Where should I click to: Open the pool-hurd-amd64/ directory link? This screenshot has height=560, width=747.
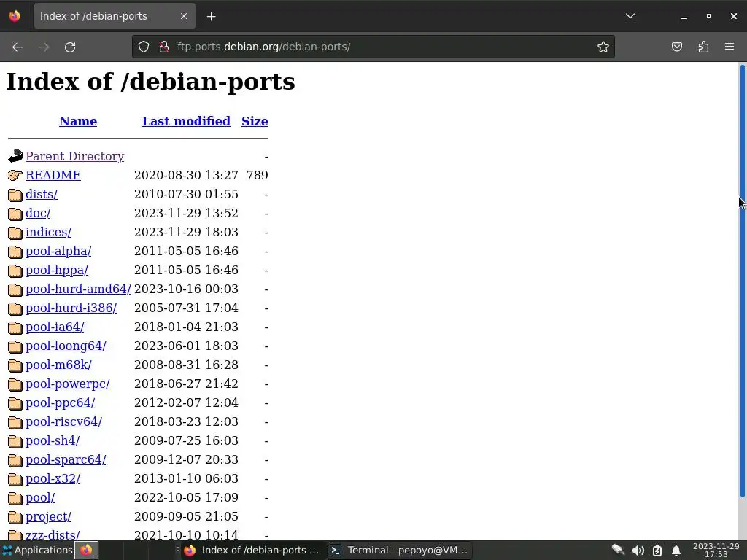pos(78,289)
